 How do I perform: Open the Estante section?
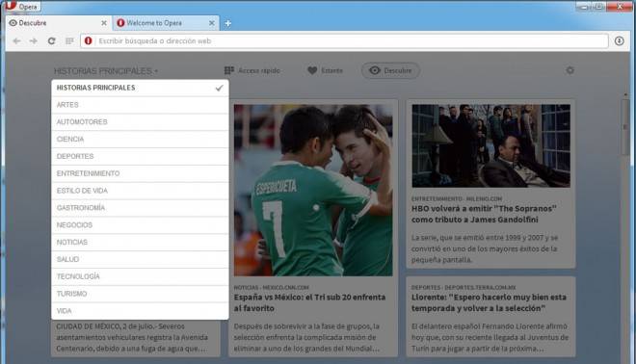pos(326,70)
